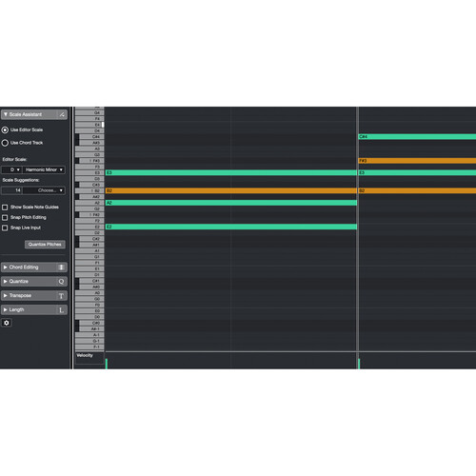Select the green A2 note bar
The image size is (476, 476).
[231, 203]
